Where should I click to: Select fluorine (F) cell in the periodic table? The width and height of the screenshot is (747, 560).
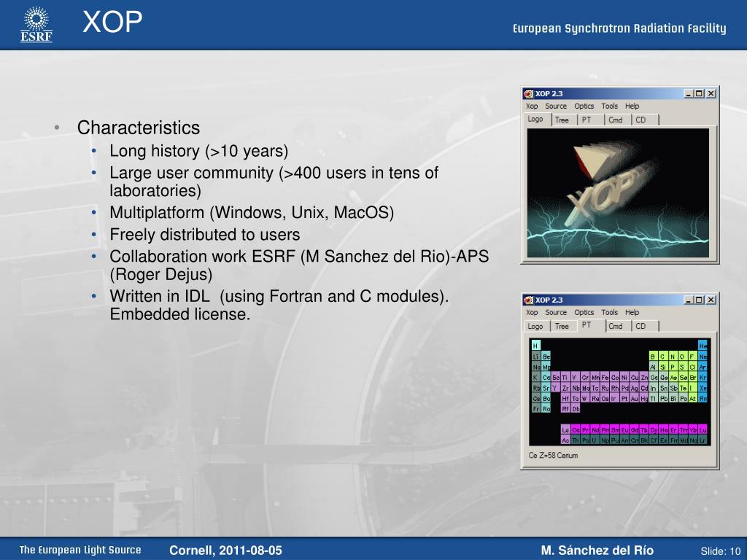(693, 356)
